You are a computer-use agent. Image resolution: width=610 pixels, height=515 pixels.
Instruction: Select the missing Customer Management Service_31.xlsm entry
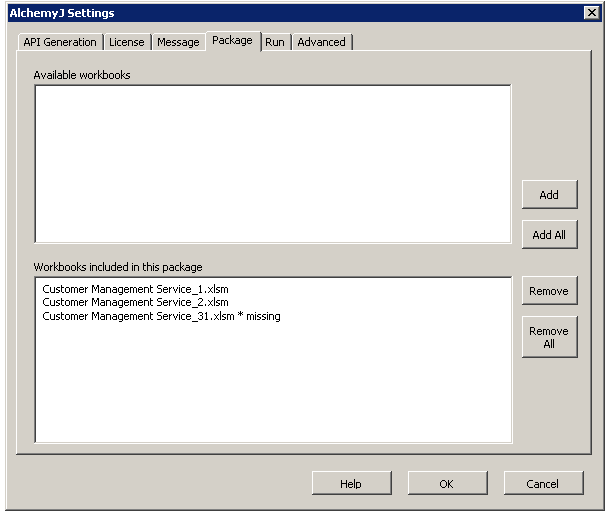[x=161, y=316]
